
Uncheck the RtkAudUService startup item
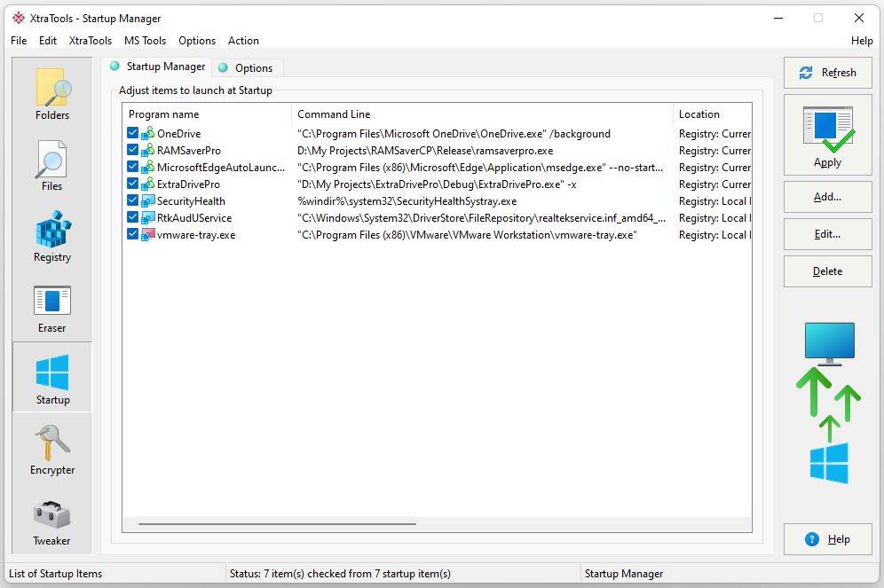[x=132, y=217]
